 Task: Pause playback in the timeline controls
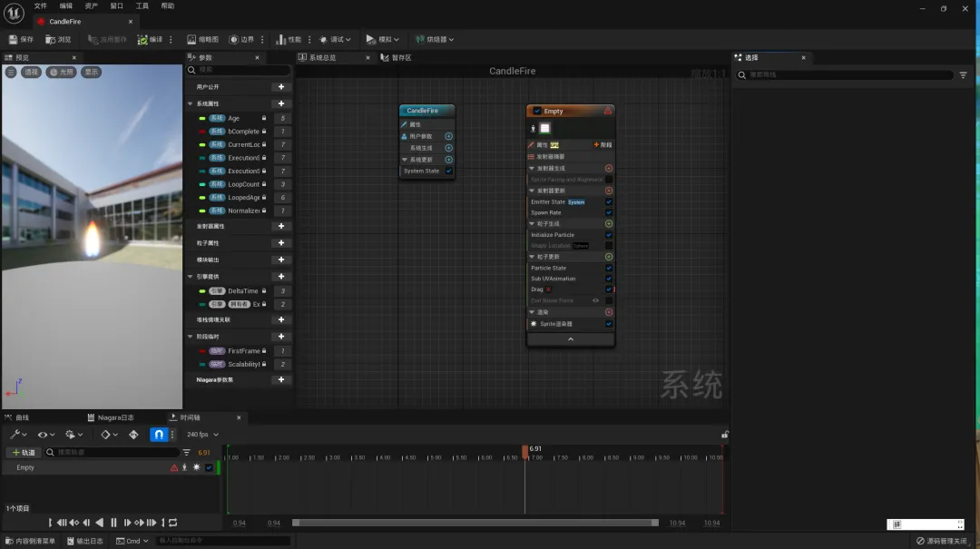pos(113,523)
